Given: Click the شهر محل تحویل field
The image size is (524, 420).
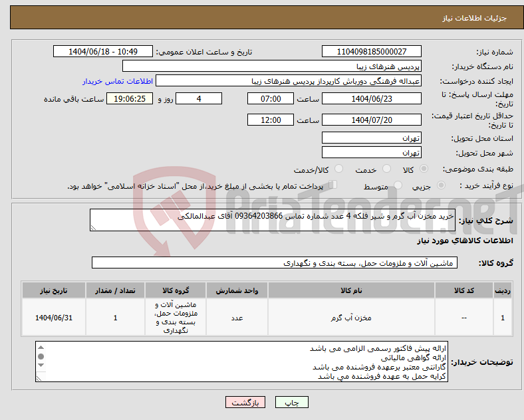Looking at the screenshot, I should coord(371,152).
